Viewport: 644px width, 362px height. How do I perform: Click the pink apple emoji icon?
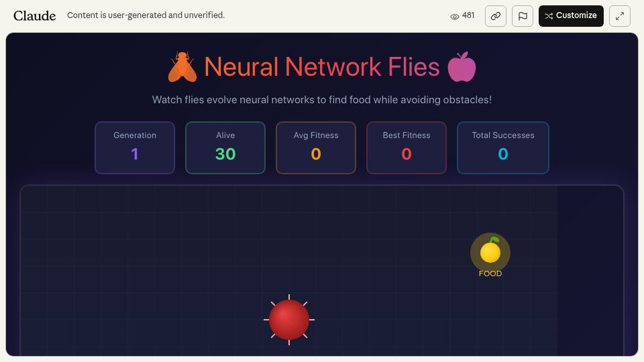(462, 66)
